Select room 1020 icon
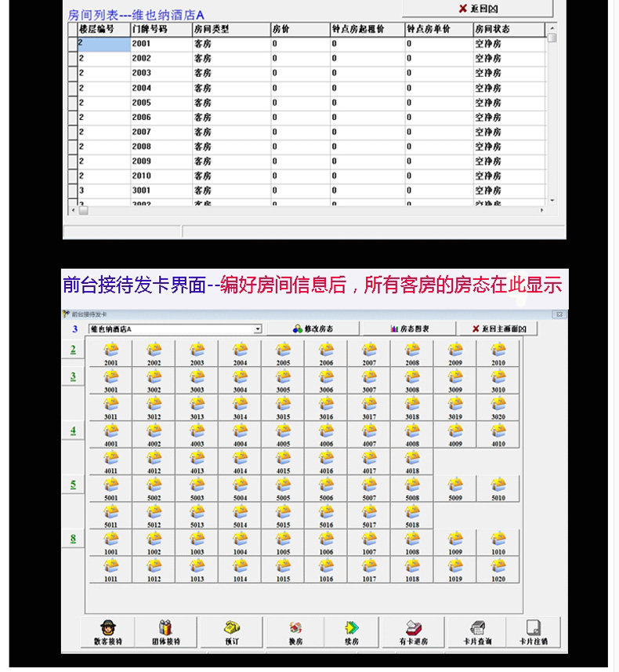Viewport: 619px width, 672px height. click(498, 569)
